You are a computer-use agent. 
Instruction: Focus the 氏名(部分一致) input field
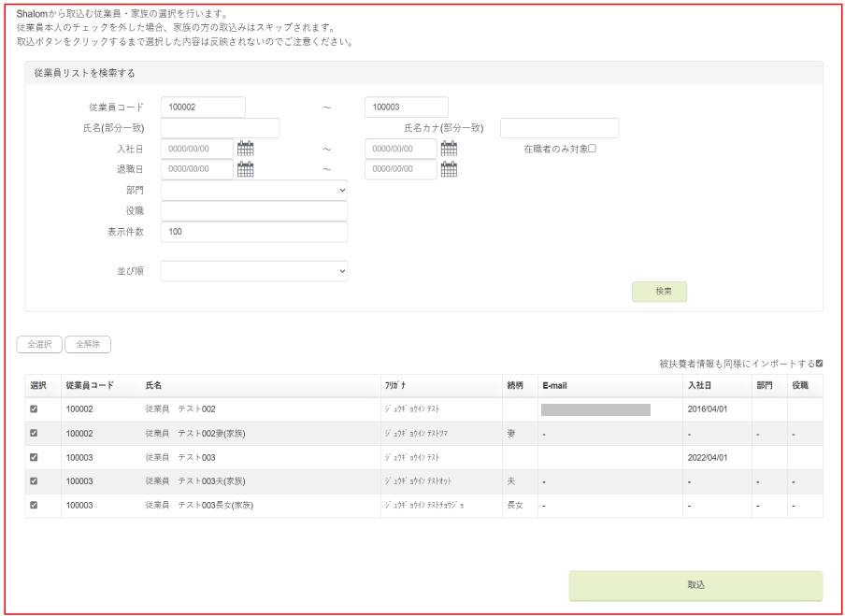pos(221,128)
